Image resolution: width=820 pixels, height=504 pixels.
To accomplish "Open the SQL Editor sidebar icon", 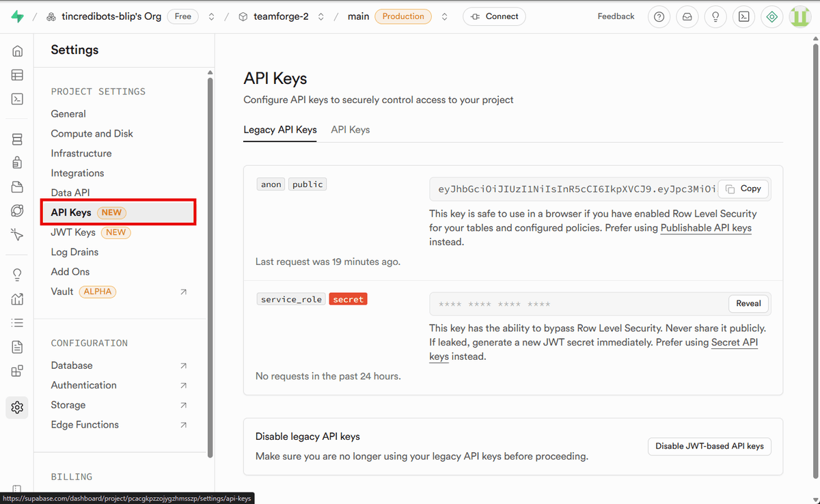I will point(17,99).
